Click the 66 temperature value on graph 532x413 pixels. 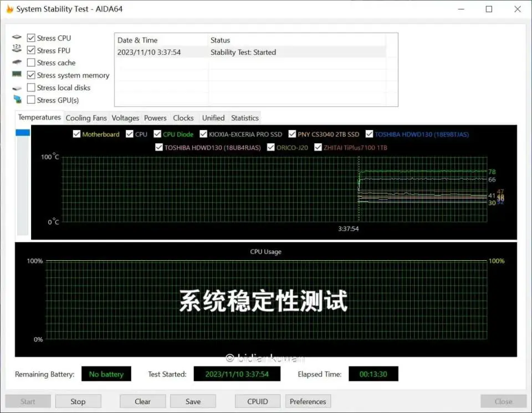pos(492,179)
